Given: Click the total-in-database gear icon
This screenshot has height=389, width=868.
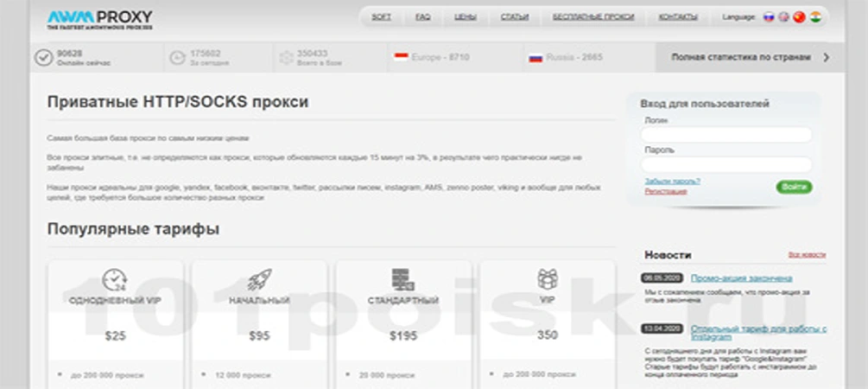Looking at the screenshot, I should coord(286,58).
